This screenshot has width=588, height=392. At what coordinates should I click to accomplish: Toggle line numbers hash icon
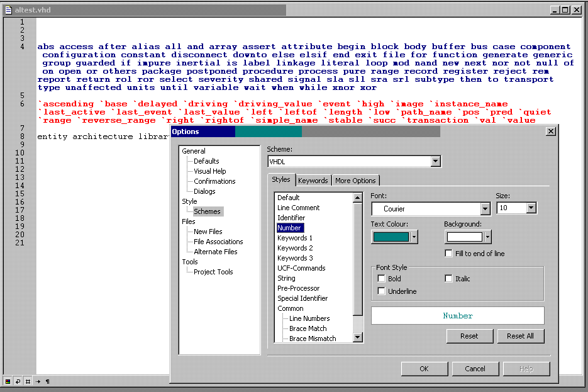(28, 381)
